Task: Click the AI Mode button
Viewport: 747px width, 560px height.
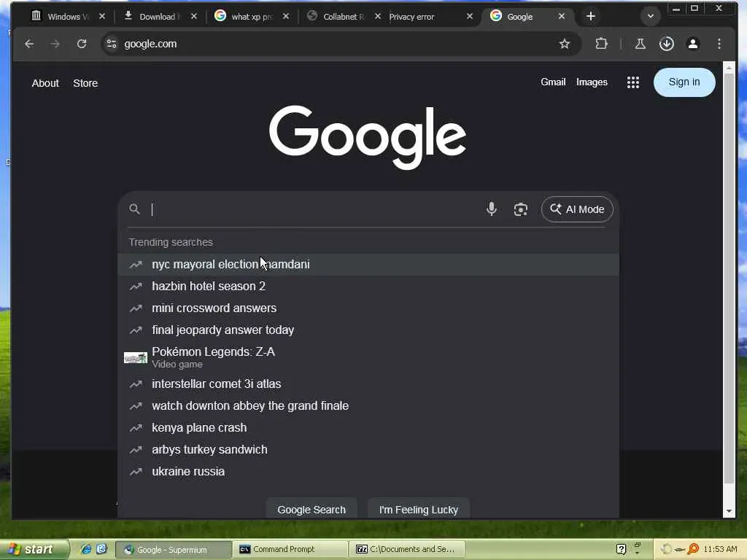Action: [x=577, y=209]
